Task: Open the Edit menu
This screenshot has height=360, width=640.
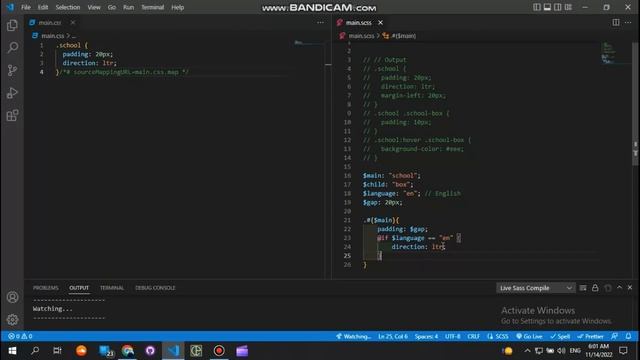Action: tap(43, 7)
